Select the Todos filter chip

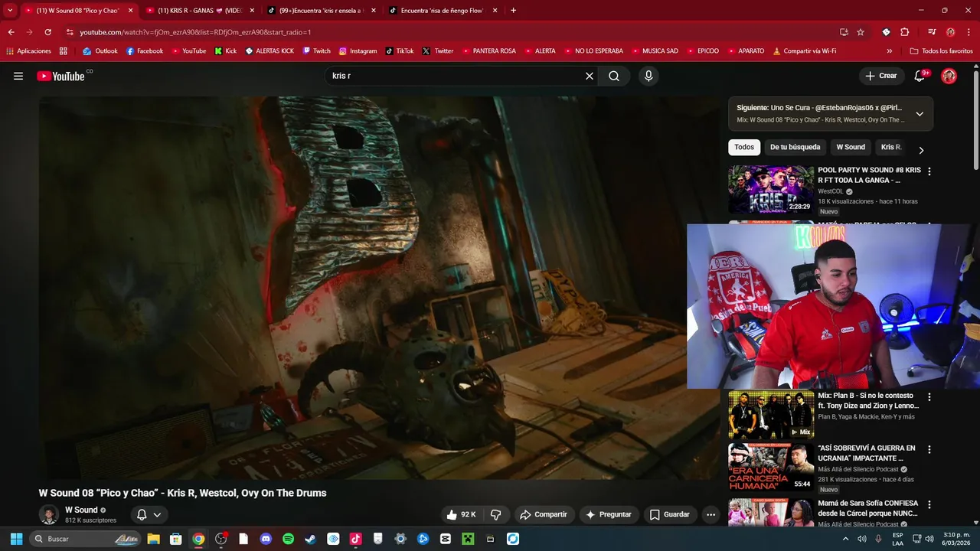pyautogui.click(x=744, y=147)
